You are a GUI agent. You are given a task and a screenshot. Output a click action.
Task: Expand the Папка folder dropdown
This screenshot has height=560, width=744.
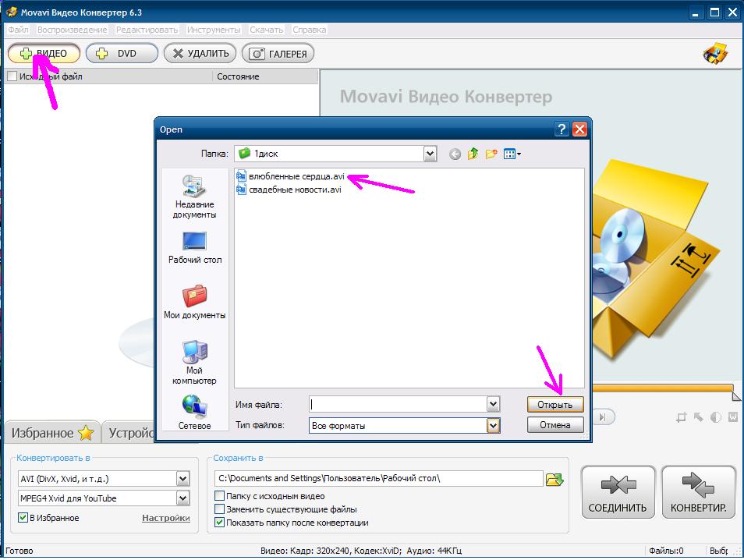click(430, 154)
